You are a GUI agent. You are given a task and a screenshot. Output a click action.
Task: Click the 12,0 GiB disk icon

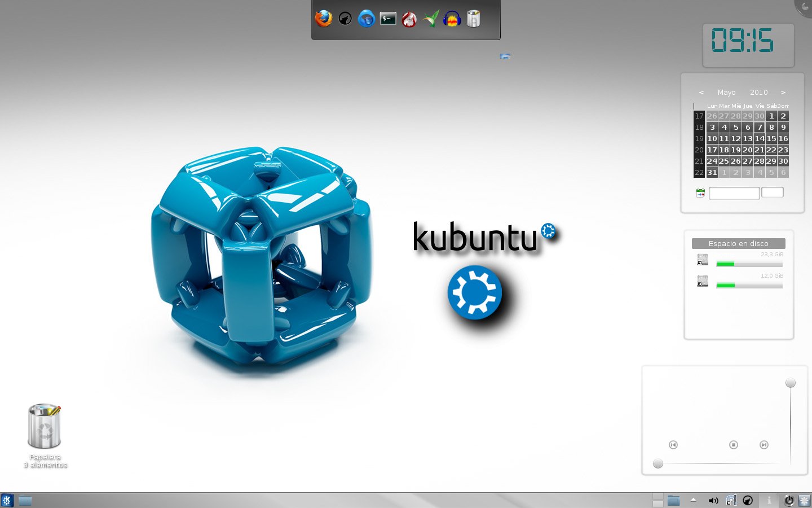coord(703,281)
